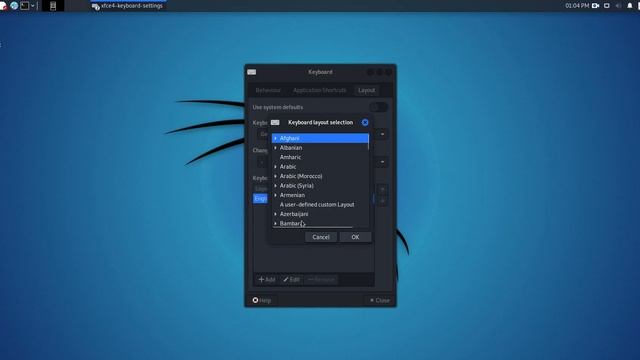Image resolution: width=640 pixels, height=360 pixels.
Task: Select the Albanian layout row
Action: coord(320,148)
